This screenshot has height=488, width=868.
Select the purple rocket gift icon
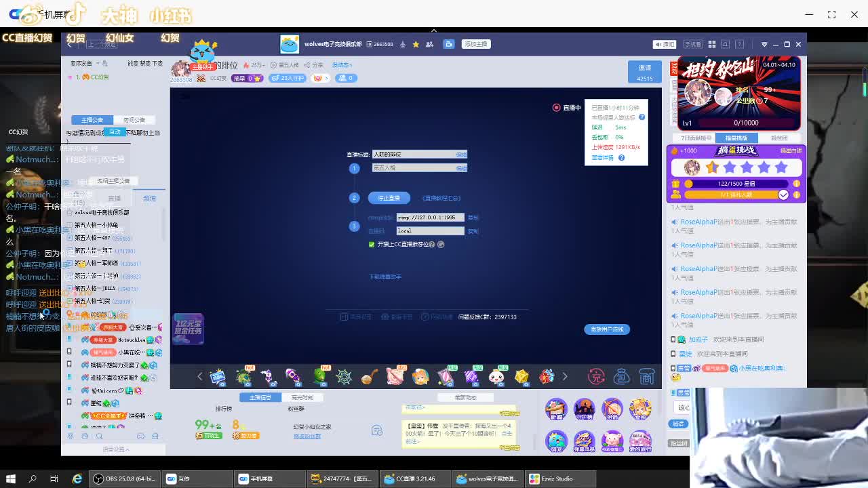point(293,377)
